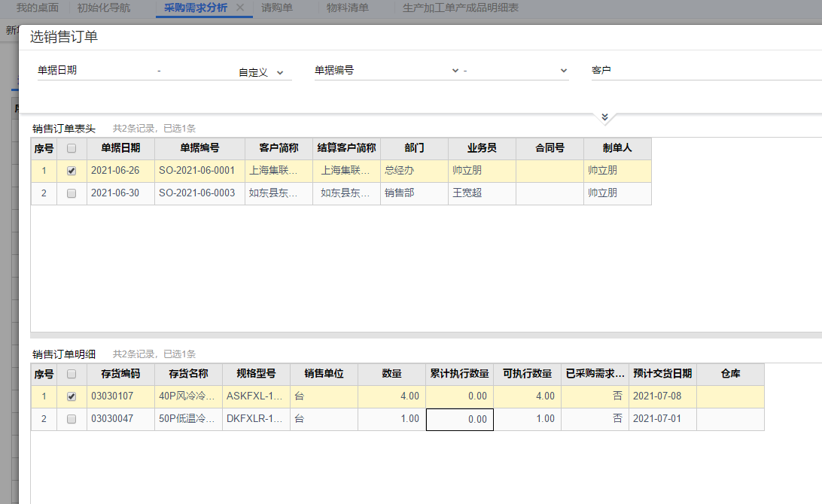
Task: Check item 03030047 checkbox
Action: (72, 419)
